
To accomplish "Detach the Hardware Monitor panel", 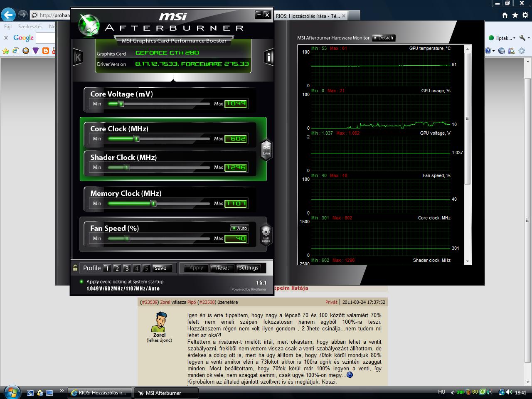I will coord(384,38).
